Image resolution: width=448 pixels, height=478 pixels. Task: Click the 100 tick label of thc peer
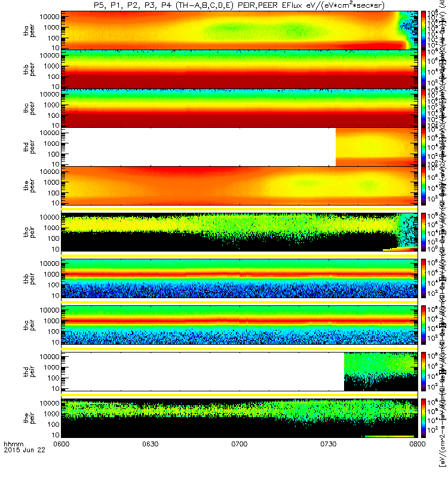[53, 115]
